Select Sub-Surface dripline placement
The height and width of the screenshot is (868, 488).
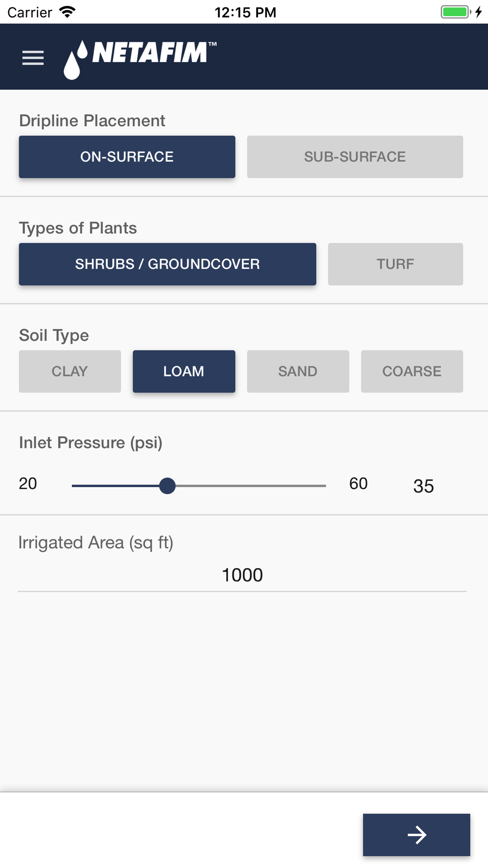point(355,157)
